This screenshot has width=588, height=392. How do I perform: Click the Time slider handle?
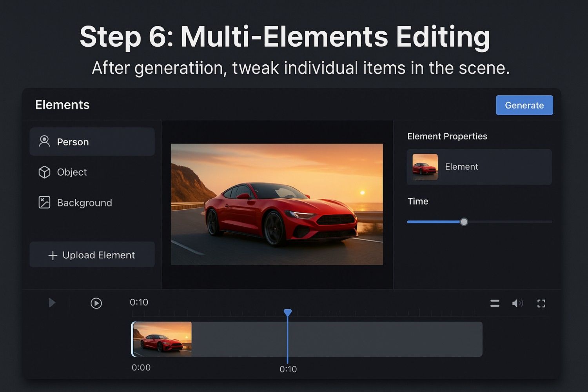[x=464, y=222]
